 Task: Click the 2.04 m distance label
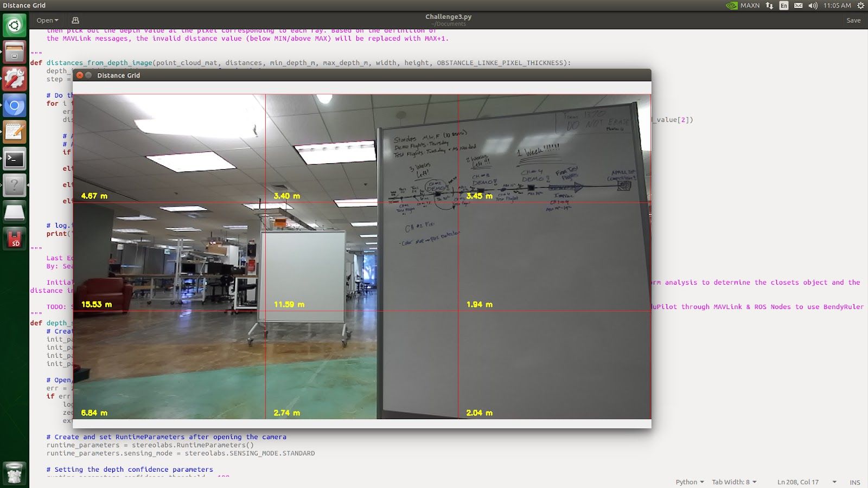click(x=480, y=413)
